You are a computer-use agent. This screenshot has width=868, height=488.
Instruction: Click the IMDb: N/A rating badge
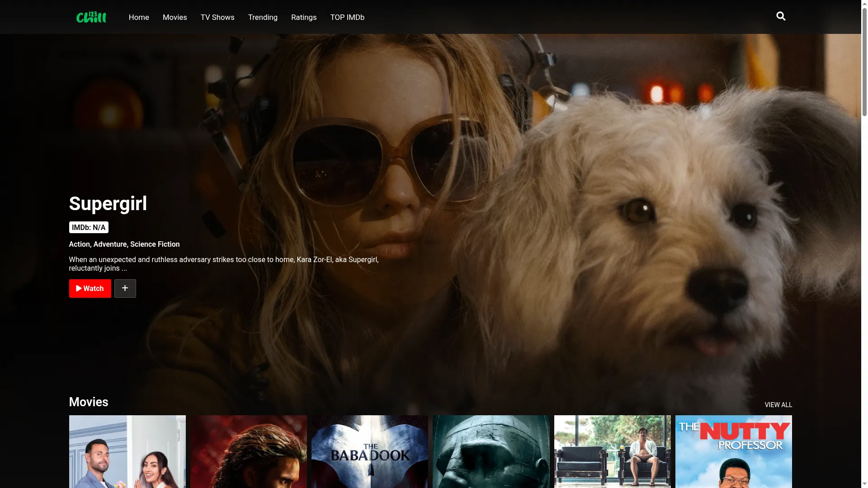click(x=89, y=227)
